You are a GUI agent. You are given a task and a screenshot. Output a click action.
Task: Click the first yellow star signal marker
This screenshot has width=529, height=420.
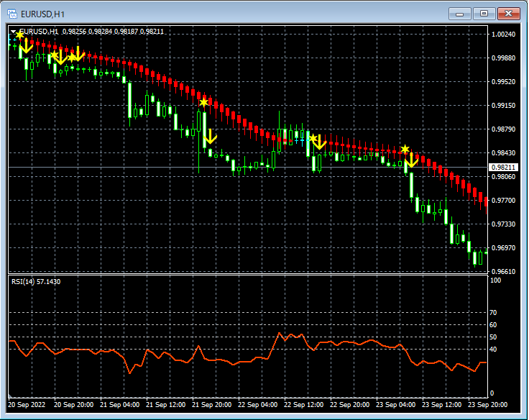(x=20, y=35)
